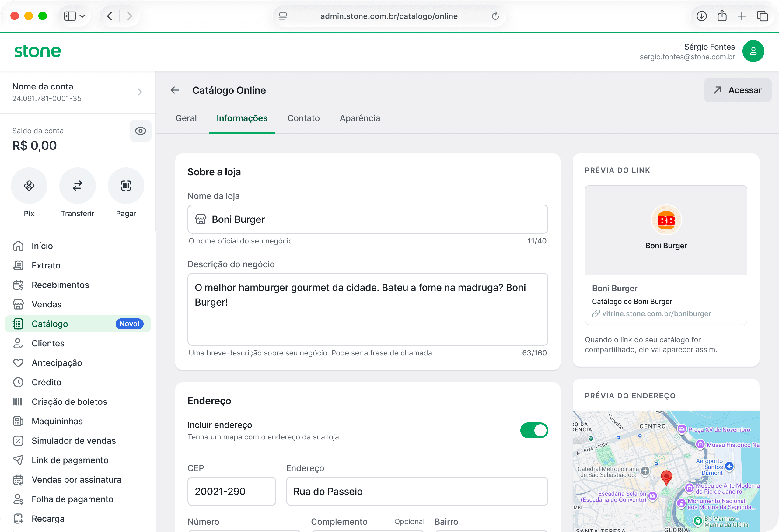Select the Informações tab
The width and height of the screenshot is (779, 532).
pos(242,118)
